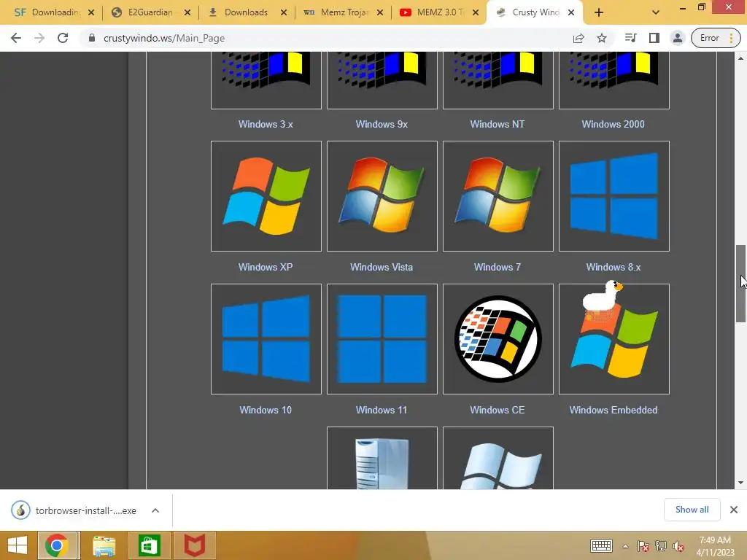The height and width of the screenshot is (560, 747).
Task: Click the scrollbar up arrow
Action: [740, 58]
